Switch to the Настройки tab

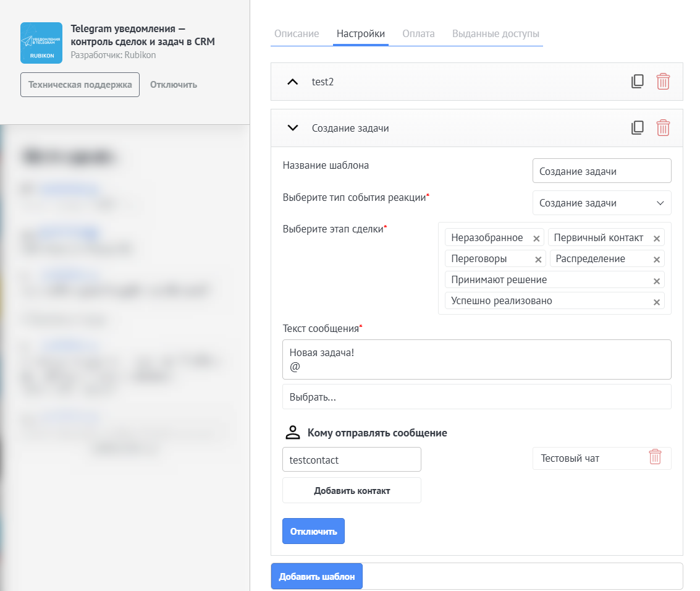[x=361, y=33]
